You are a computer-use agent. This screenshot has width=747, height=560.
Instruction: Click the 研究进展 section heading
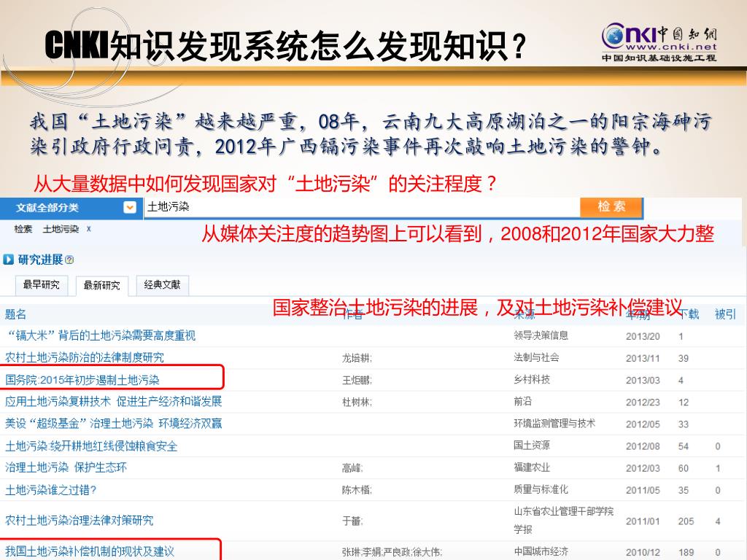pyautogui.click(x=41, y=260)
